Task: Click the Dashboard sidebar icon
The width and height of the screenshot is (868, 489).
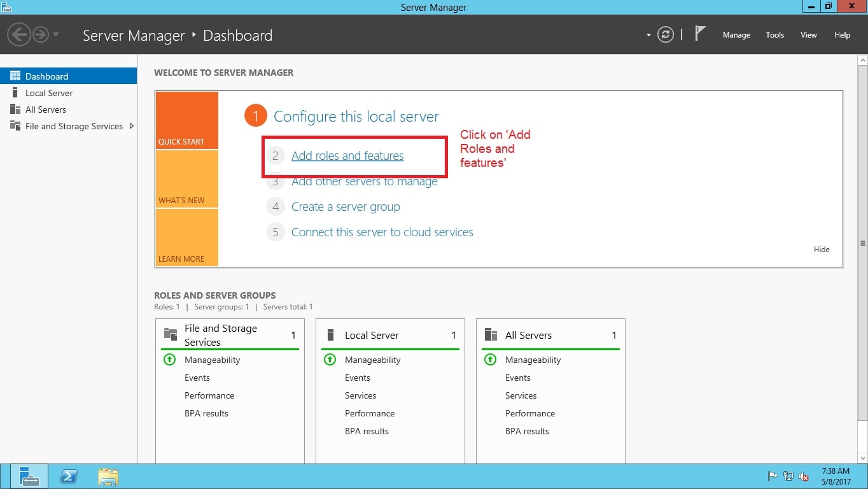Action: pos(15,76)
